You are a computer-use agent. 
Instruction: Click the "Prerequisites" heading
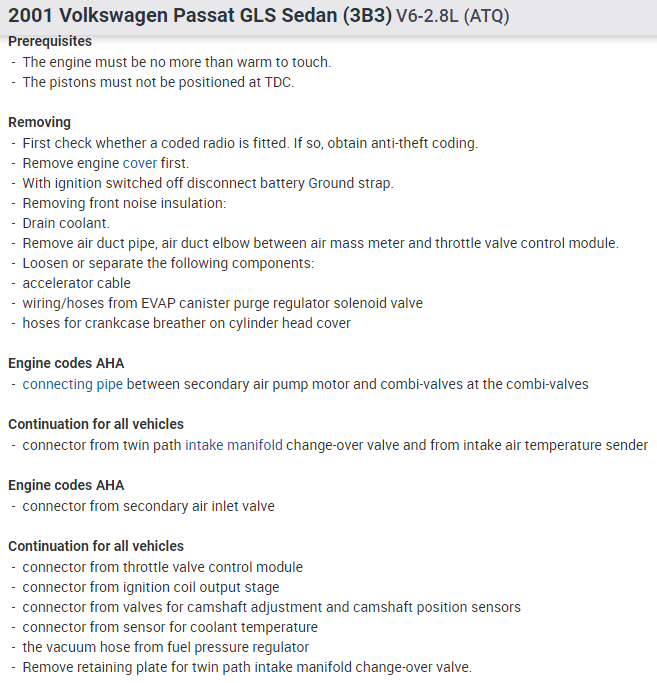[x=50, y=41]
